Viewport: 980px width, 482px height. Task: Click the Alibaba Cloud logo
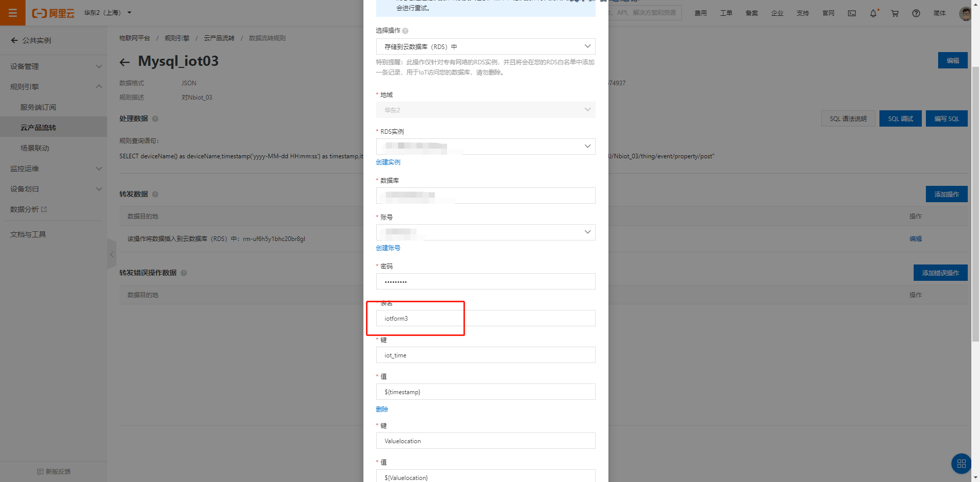[x=53, y=13]
